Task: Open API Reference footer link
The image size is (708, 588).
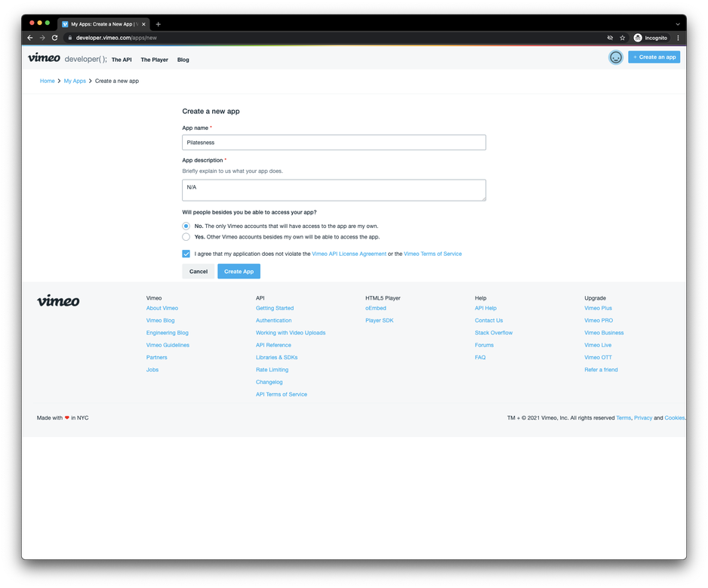Action: [273, 345]
